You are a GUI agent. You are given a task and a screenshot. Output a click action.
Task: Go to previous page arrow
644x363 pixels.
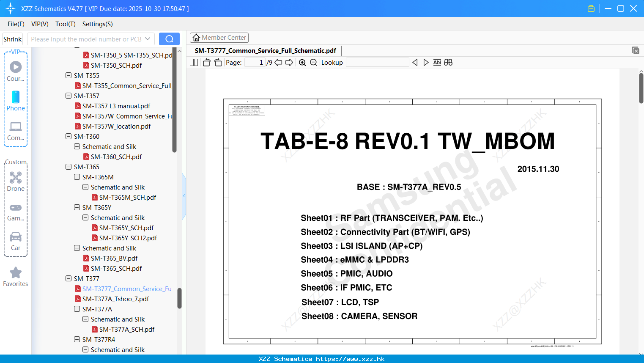(278, 62)
